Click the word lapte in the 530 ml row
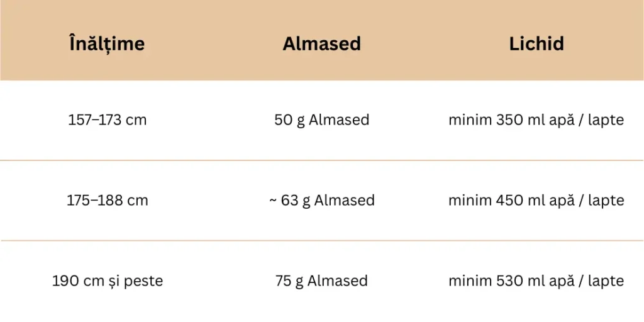 coord(606,280)
